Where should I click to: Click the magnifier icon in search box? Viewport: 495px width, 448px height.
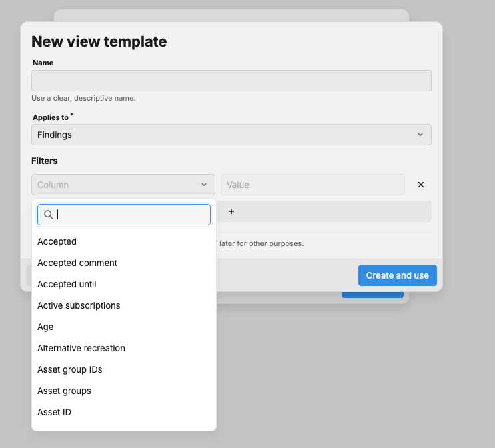pos(48,215)
